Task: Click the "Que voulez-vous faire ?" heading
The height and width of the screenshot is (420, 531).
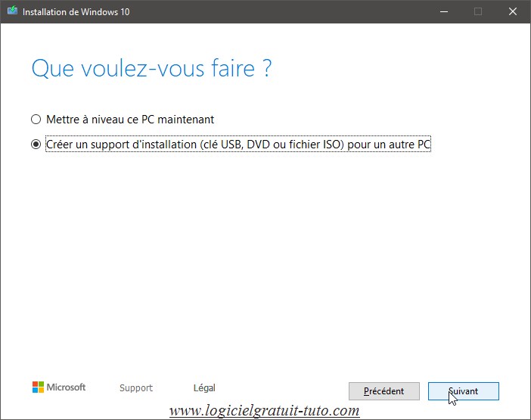Action: [151, 68]
